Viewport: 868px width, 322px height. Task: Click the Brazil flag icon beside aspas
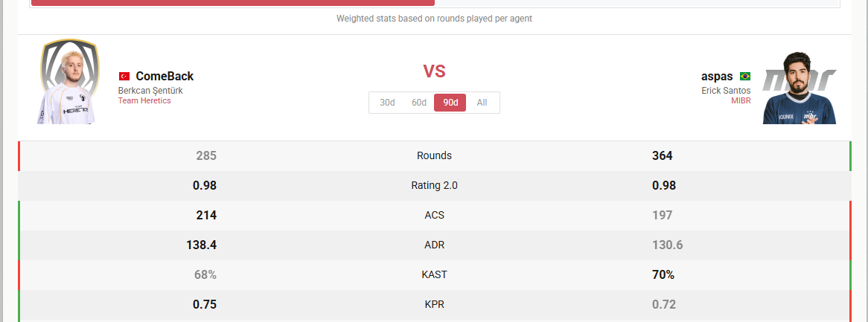point(745,77)
